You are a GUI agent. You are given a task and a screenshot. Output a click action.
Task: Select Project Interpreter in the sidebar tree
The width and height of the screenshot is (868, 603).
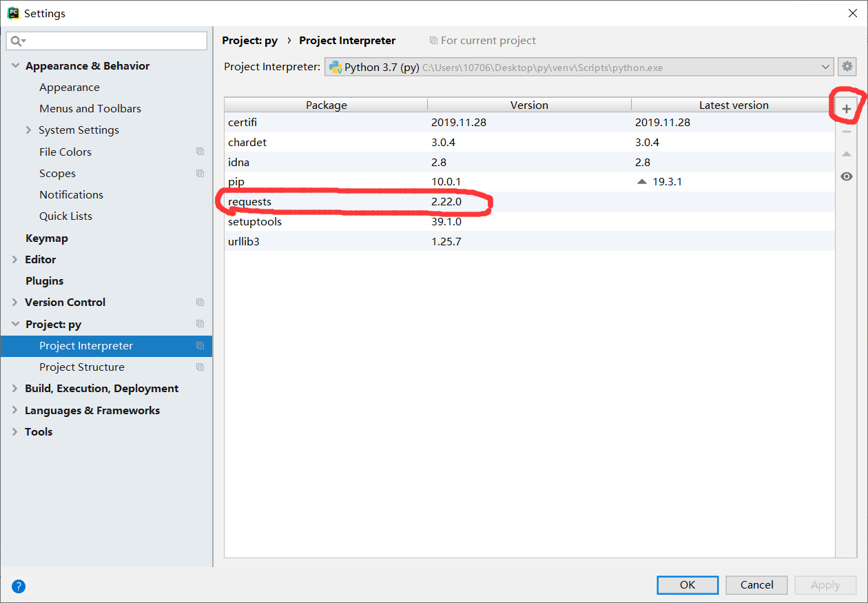[x=106, y=346]
